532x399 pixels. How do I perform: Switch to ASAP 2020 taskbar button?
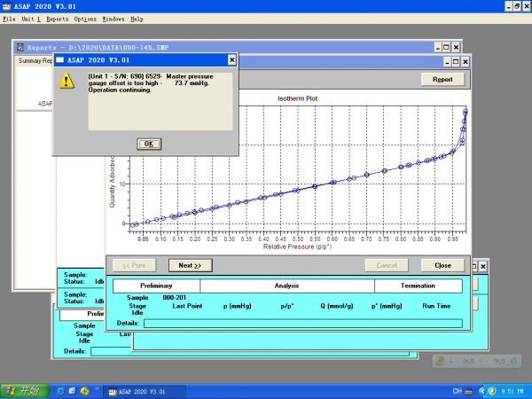tap(145, 392)
